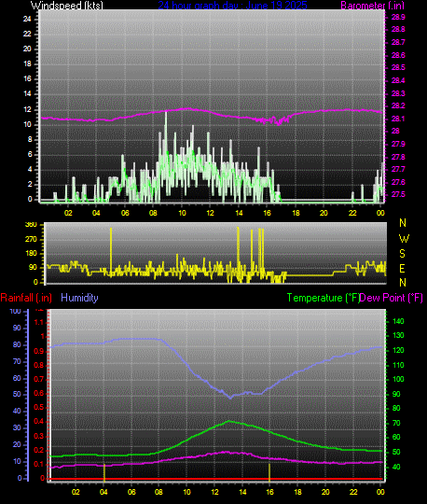Click the 90 value on wind direction axis
Viewport: 427px width, 504px height.
tap(33, 268)
